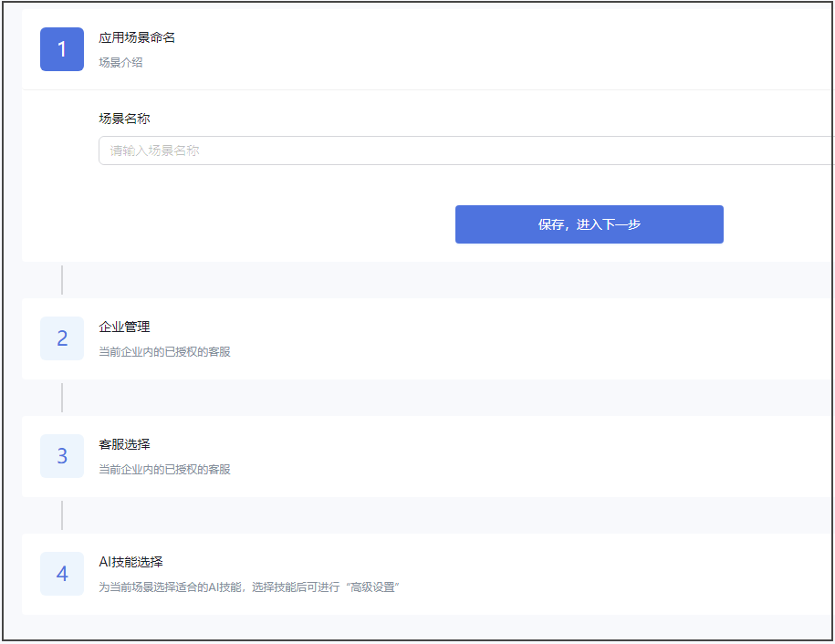This screenshot has width=835, height=644.
Task: Click the 保存，进入下一步 button
Action: click(x=589, y=224)
